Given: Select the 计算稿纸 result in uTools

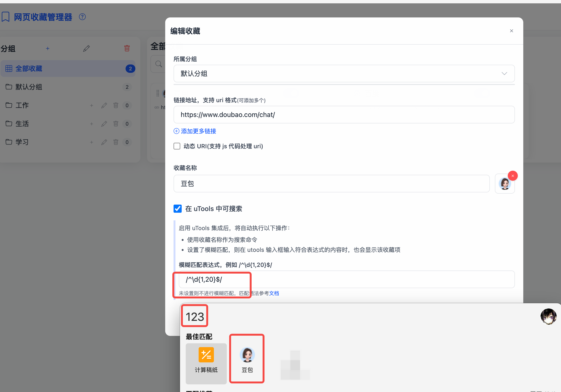Looking at the screenshot, I should point(206,363).
